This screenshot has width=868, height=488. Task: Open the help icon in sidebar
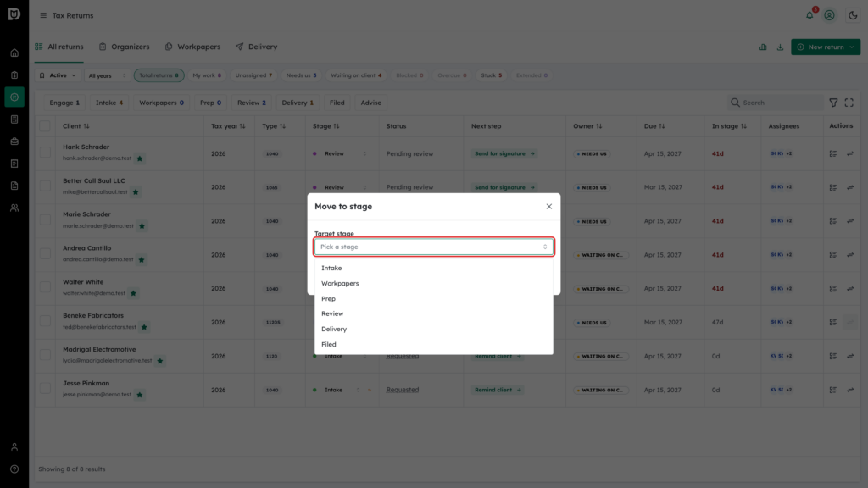14,469
